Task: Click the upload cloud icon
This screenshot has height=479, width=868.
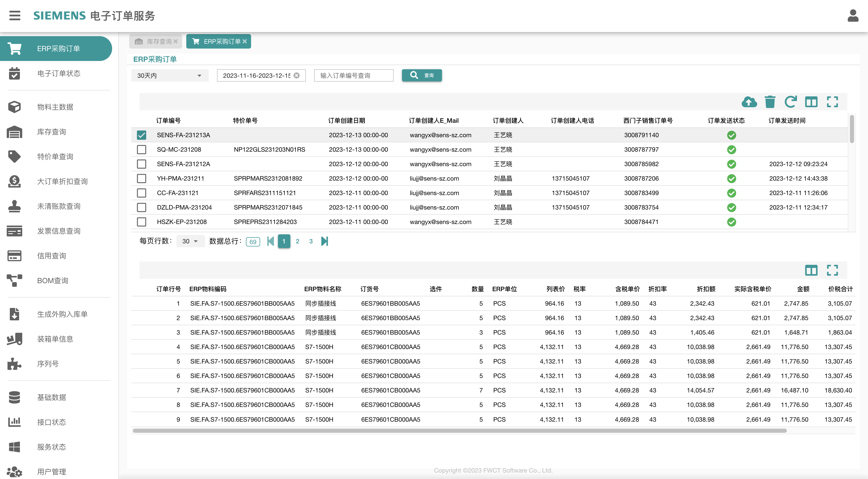Action: click(x=749, y=102)
